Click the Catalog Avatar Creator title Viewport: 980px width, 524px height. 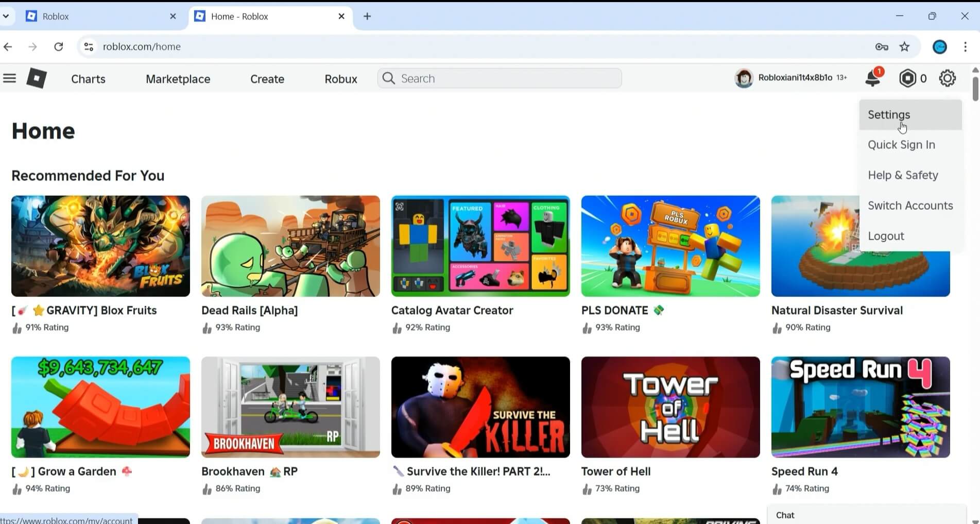click(x=452, y=310)
